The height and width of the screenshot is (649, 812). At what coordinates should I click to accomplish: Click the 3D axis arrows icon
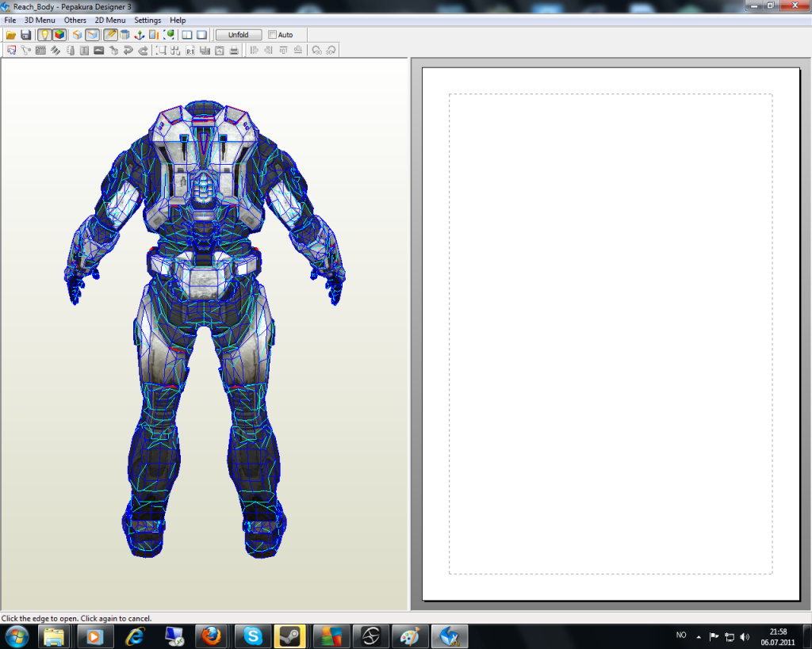(140, 35)
